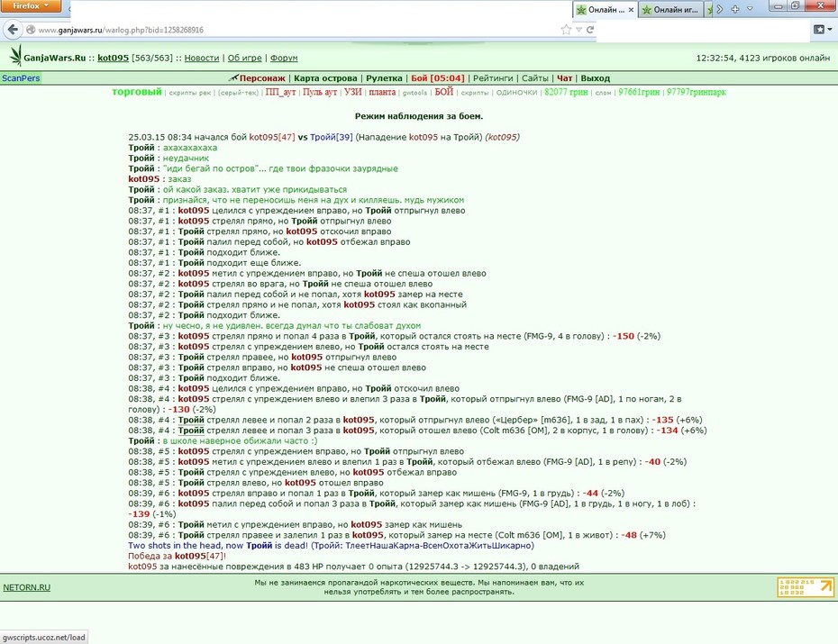Click the Пуль аут shortcut link

tap(320, 93)
